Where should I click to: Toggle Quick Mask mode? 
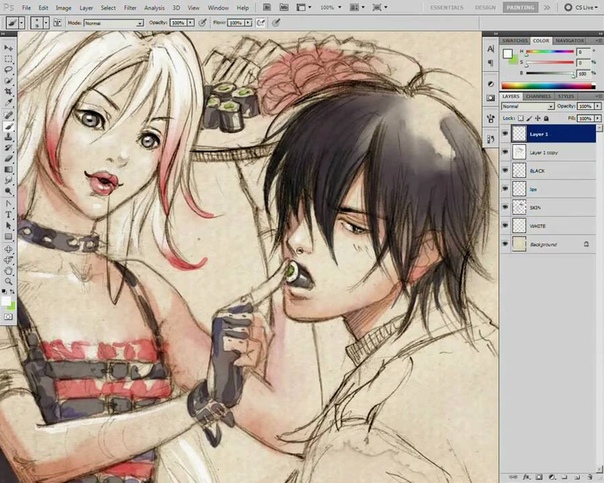8,317
